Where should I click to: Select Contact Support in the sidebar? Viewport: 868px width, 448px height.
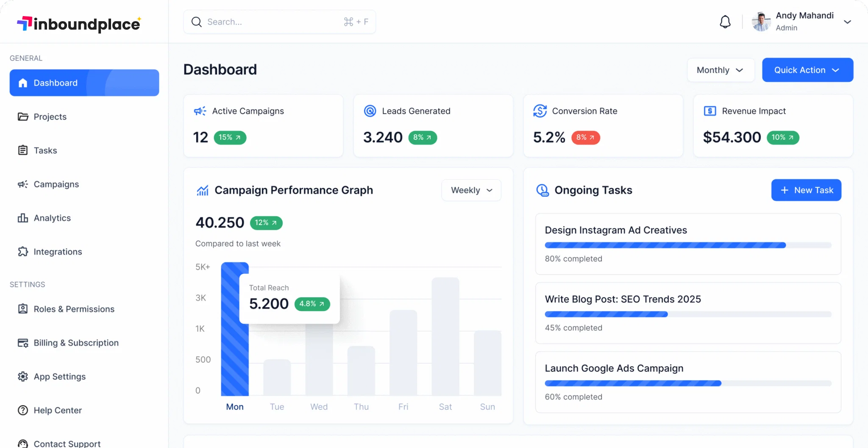pyautogui.click(x=67, y=442)
